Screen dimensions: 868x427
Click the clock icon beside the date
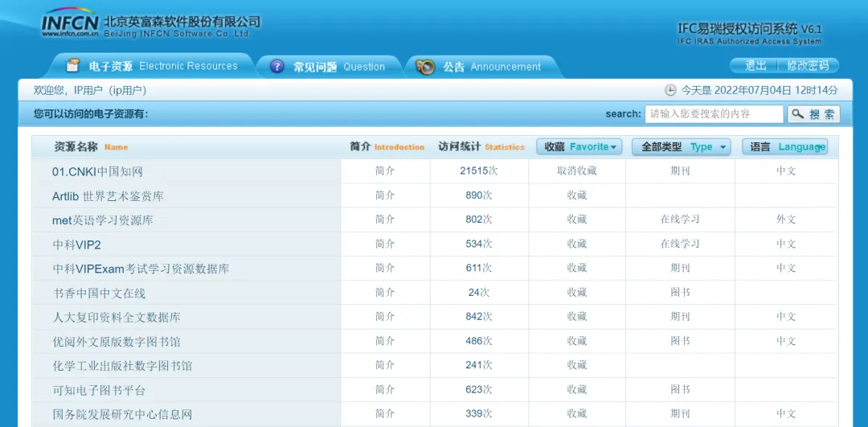[x=669, y=90]
